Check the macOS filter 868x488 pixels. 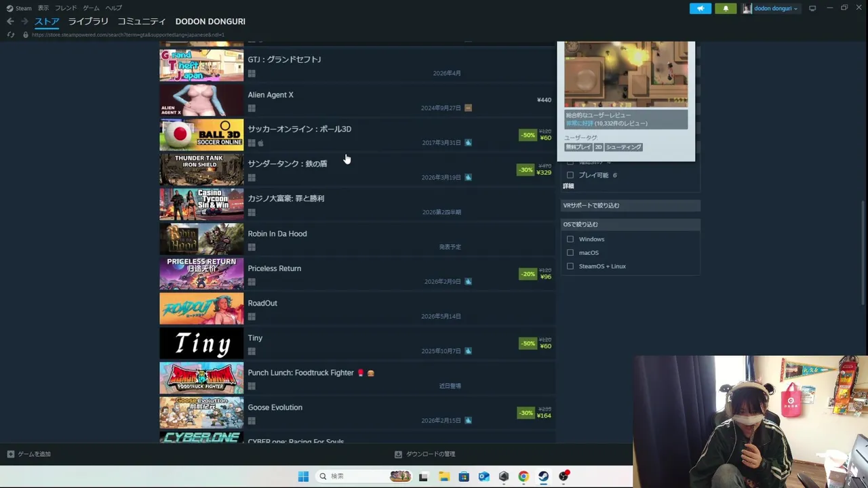click(x=570, y=253)
